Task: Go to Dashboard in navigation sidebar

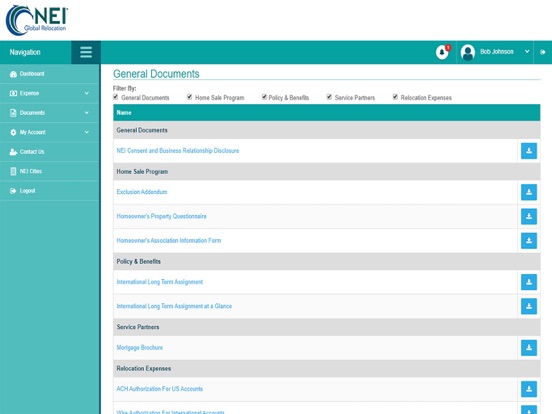Action: (x=50, y=74)
